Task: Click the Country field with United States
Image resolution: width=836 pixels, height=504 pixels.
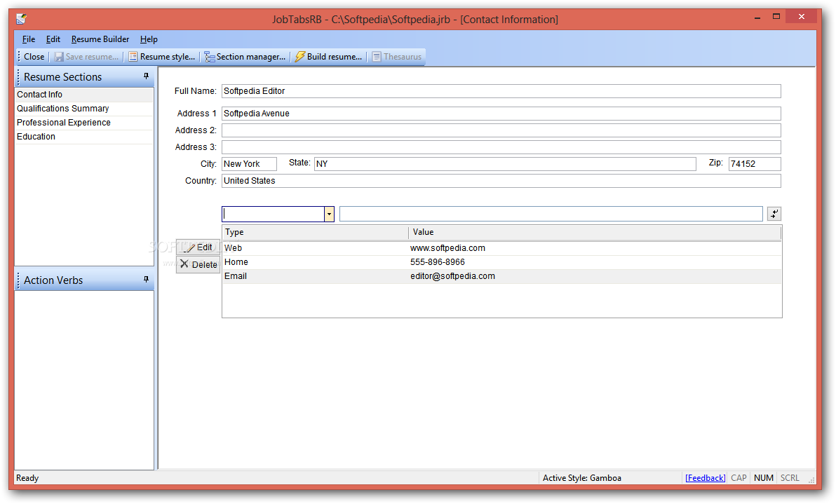Action: (501, 181)
